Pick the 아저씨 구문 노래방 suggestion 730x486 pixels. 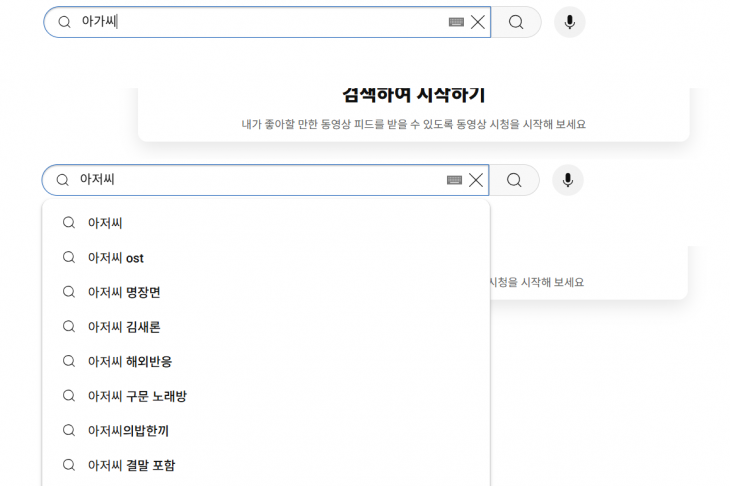pos(137,396)
